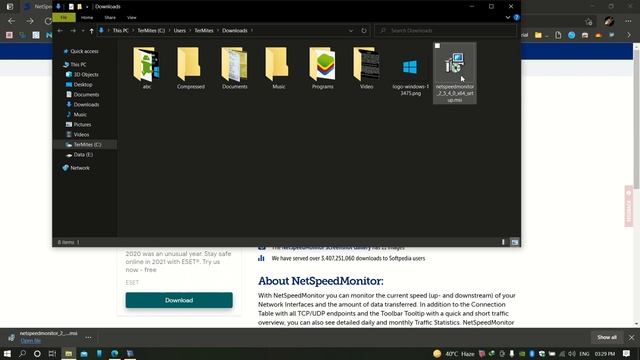Open the Compressed folder
The image size is (640, 360).
point(191,69)
